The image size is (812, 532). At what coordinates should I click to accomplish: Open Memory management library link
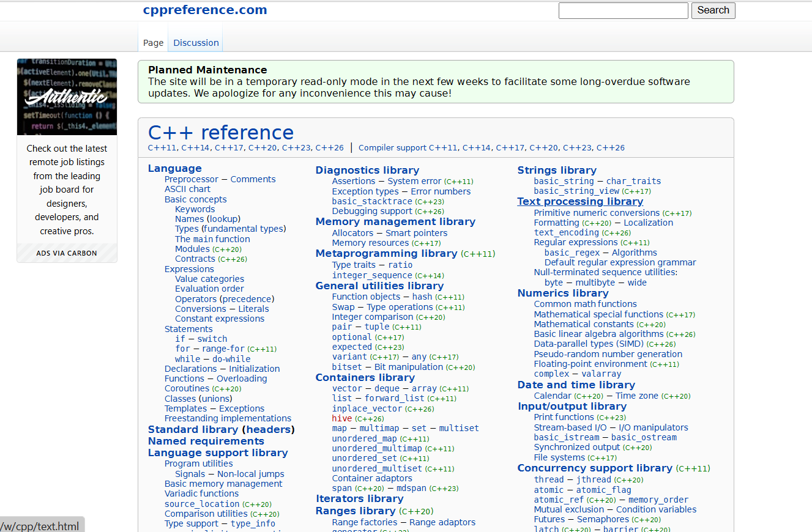click(x=395, y=221)
